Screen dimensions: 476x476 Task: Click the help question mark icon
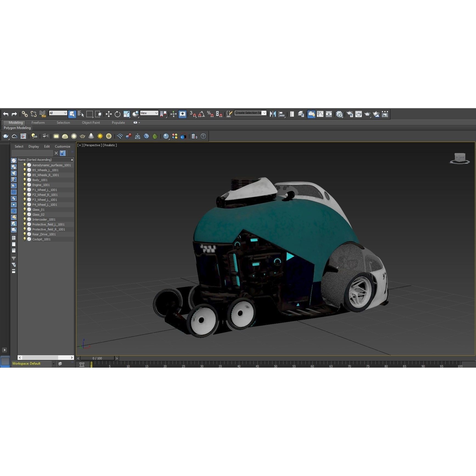(x=203, y=136)
